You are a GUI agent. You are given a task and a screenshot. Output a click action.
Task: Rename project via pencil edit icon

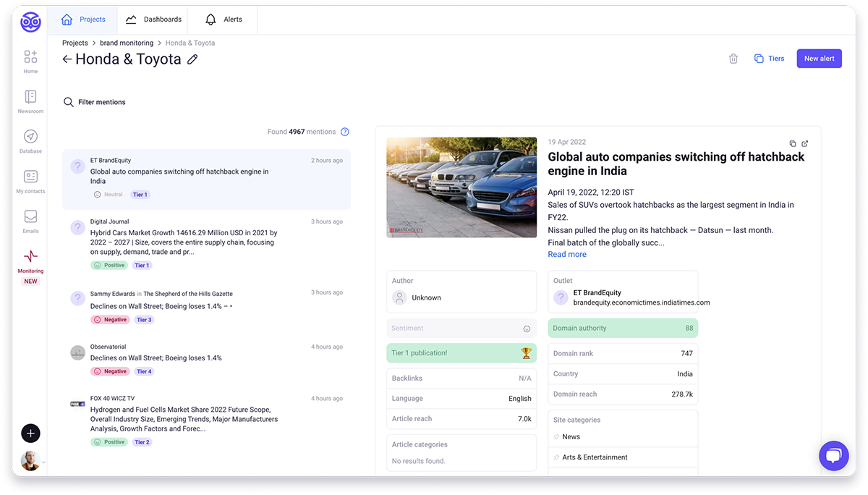[192, 59]
